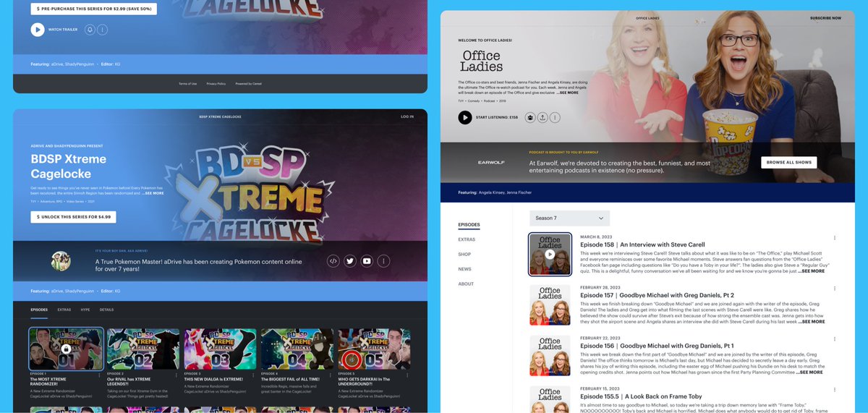Click Browse All Shows button
Screen dimensions: 868x413
788,163
